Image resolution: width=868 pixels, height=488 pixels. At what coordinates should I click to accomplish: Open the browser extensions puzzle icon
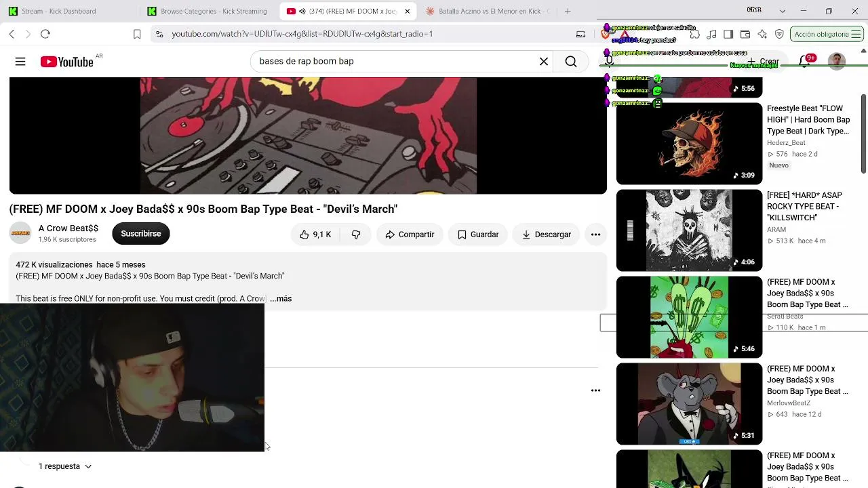(x=694, y=34)
